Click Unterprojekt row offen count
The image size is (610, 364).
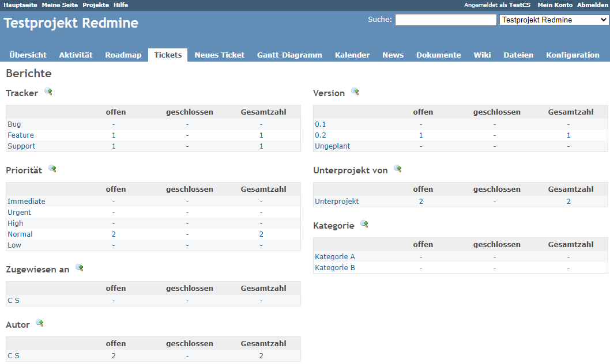point(421,201)
